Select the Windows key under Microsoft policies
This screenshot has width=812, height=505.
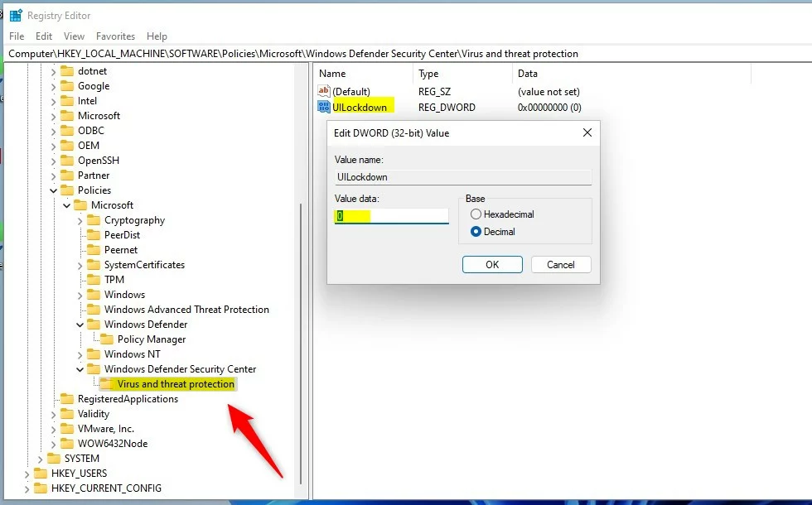pyautogui.click(x=124, y=295)
